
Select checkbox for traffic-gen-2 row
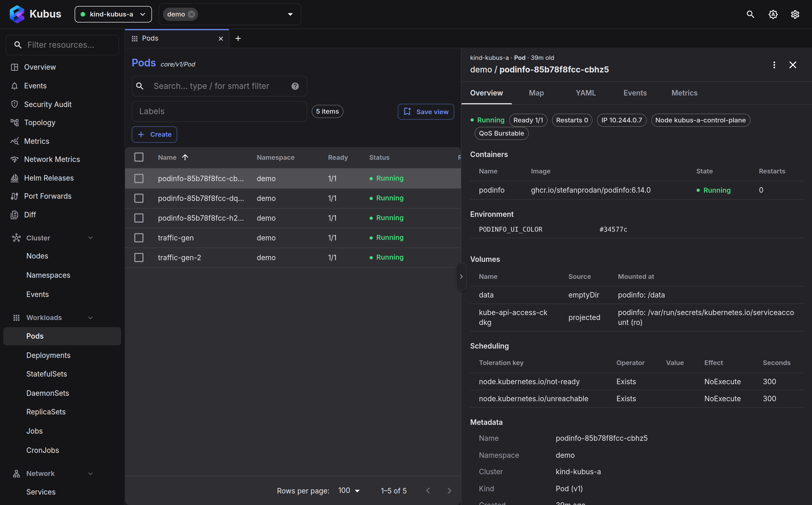pyautogui.click(x=139, y=257)
